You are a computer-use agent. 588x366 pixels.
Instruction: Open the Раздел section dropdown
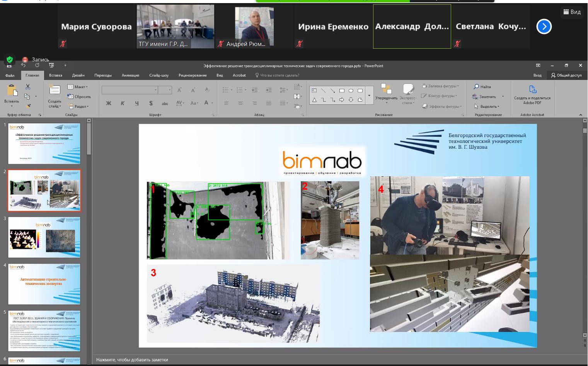click(x=78, y=106)
